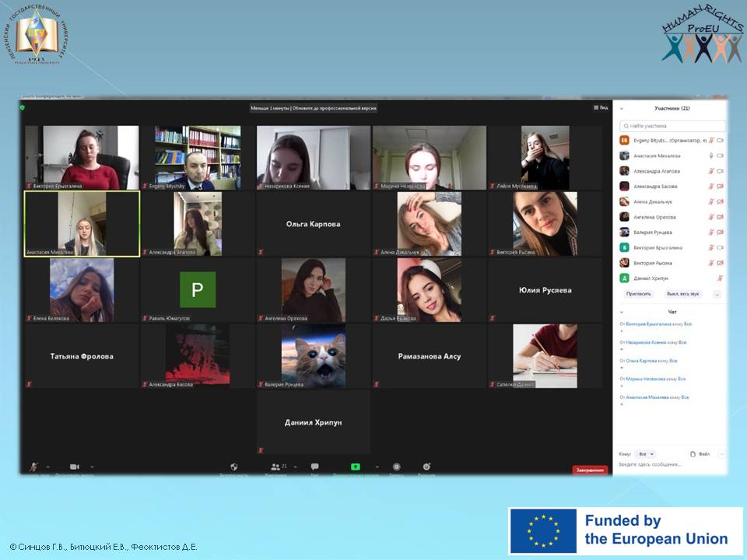
Task: Click Анастасия Михалева camera icon in list
Action: 721,156
